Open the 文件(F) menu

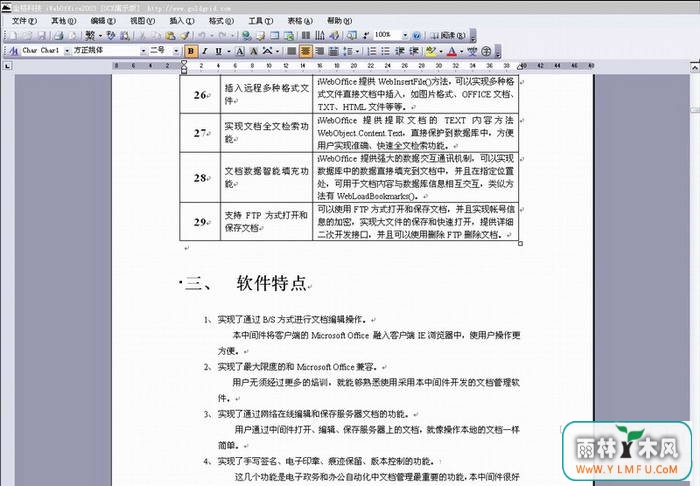pos(24,21)
